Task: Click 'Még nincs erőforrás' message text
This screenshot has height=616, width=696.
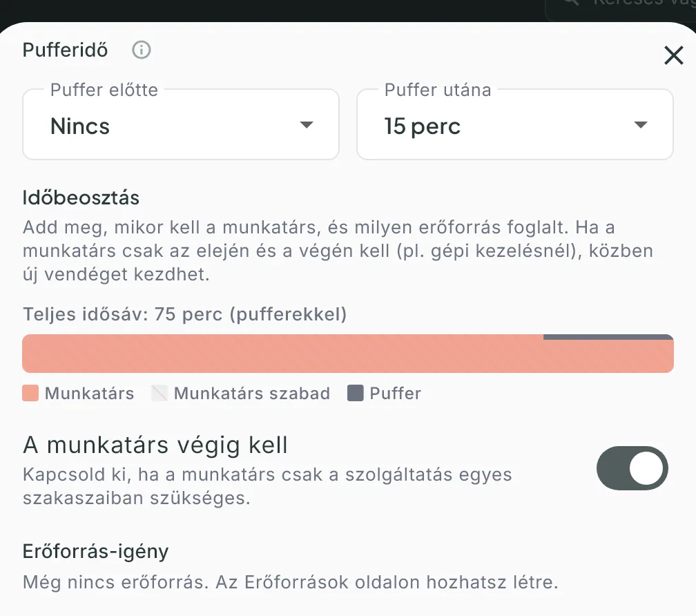Action: [290, 582]
